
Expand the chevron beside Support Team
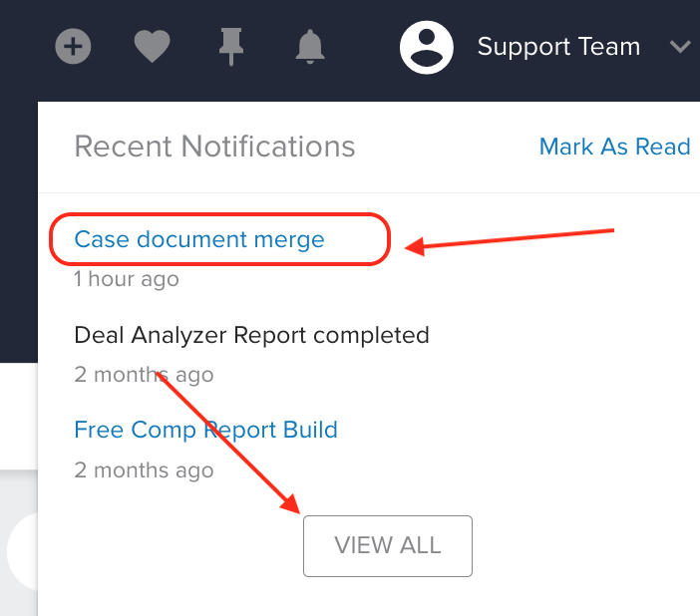pyautogui.click(x=680, y=47)
